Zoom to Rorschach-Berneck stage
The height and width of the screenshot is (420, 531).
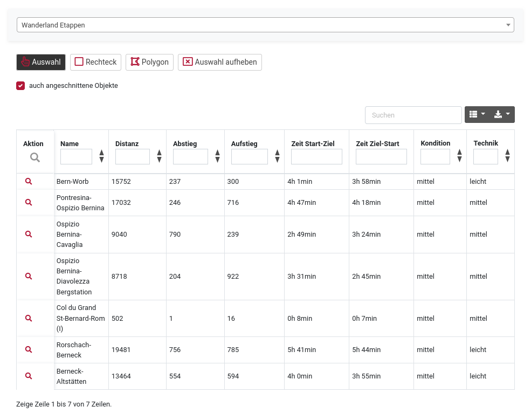29,349
